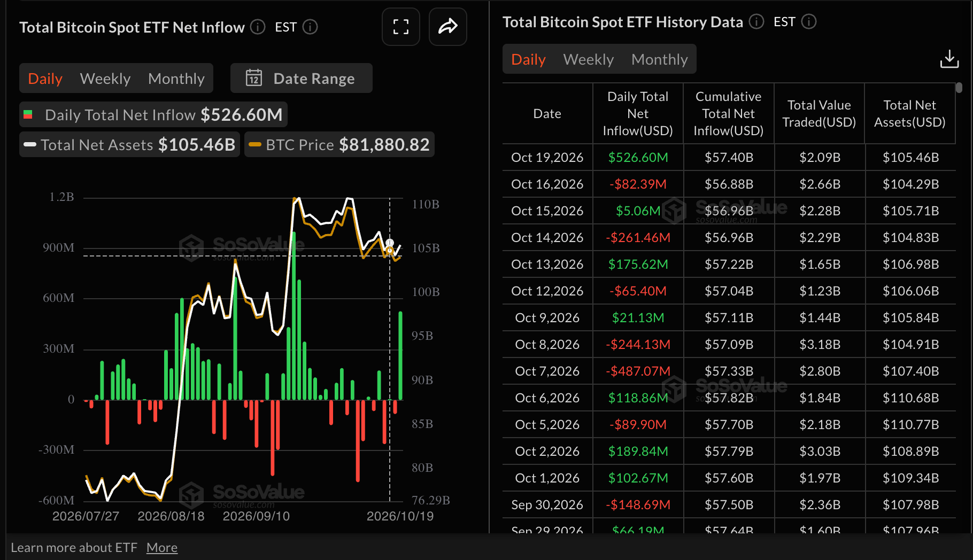Select Monthly tab in history table
Image resolution: width=973 pixels, height=560 pixels.
tap(660, 59)
